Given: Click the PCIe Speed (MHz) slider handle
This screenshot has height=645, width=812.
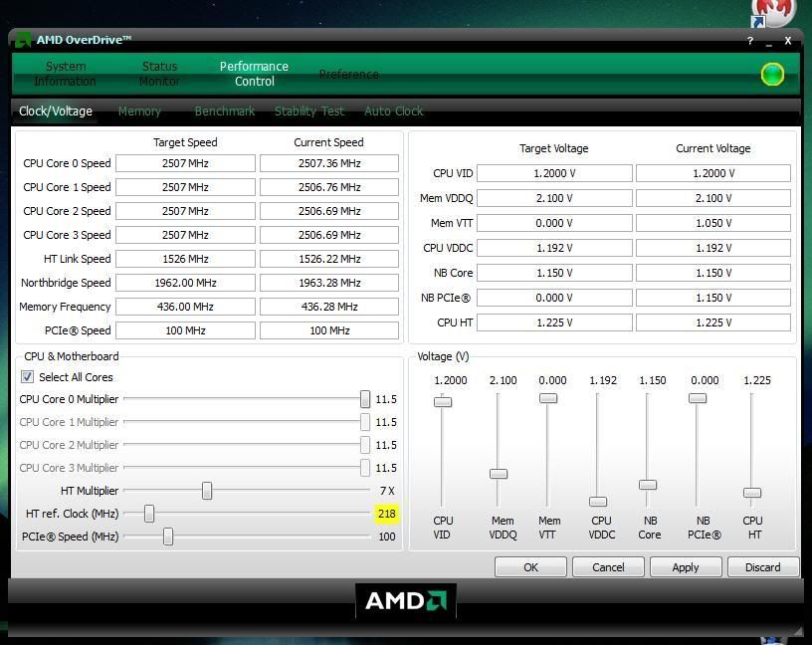Looking at the screenshot, I should click(x=168, y=537).
